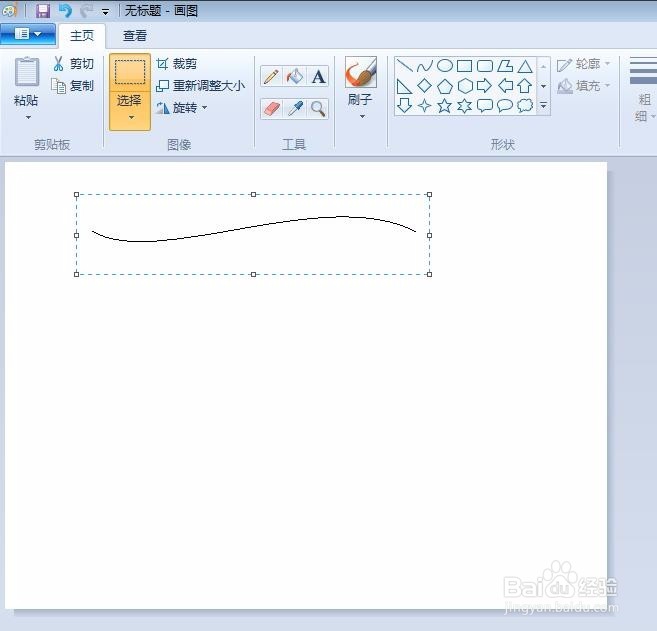Select the straight Line shape

[404, 66]
